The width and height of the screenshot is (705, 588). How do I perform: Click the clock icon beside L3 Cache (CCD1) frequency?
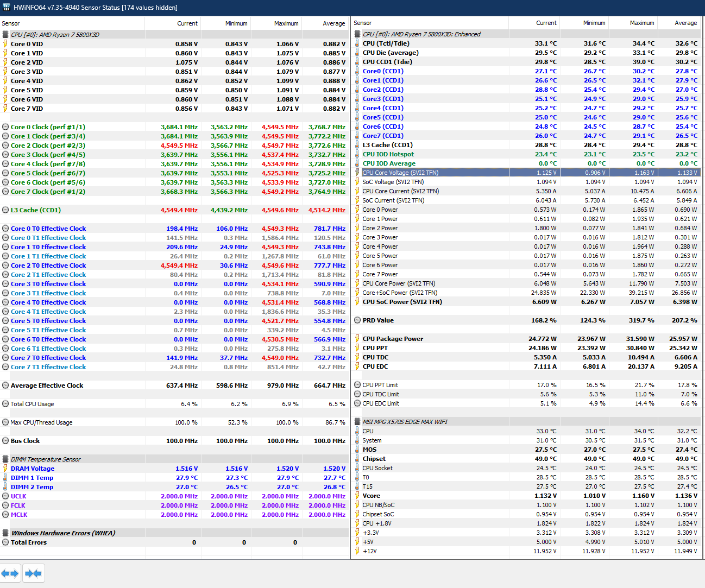5,210
